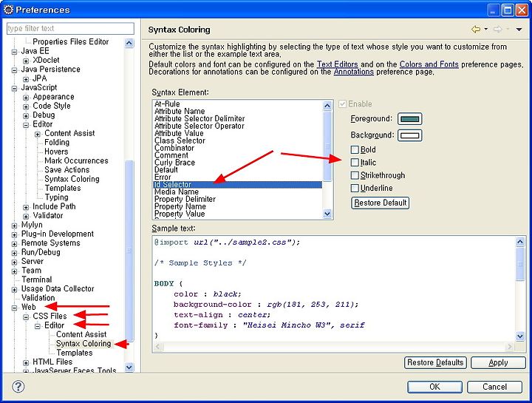This screenshot has height=403, width=532.
Task: Collapse the Web tree node
Action: [x=14, y=308]
